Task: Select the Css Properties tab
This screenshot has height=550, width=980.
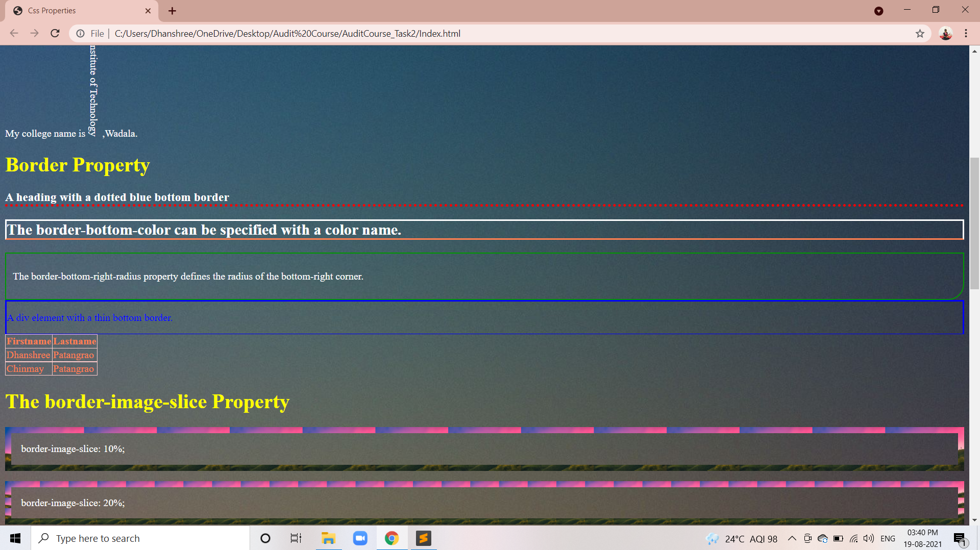Action: pyautogui.click(x=82, y=11)
